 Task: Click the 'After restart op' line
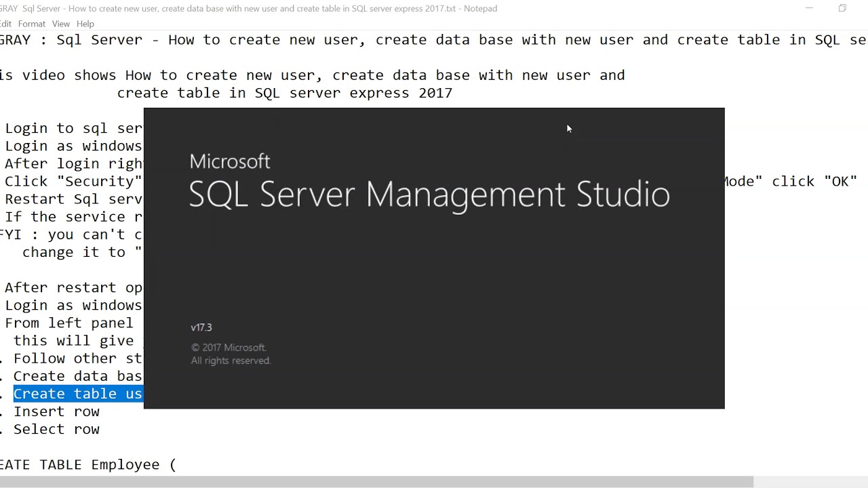[x=74, y=287]
